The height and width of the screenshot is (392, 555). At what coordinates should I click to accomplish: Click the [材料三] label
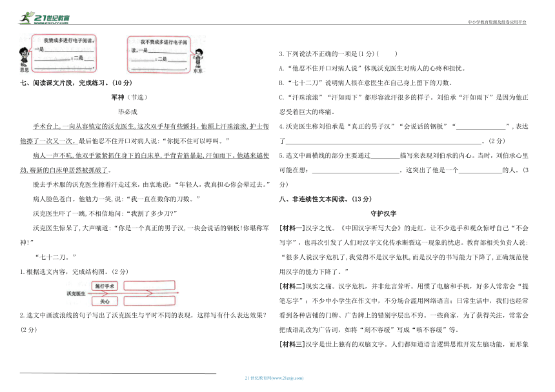(292, 344)
